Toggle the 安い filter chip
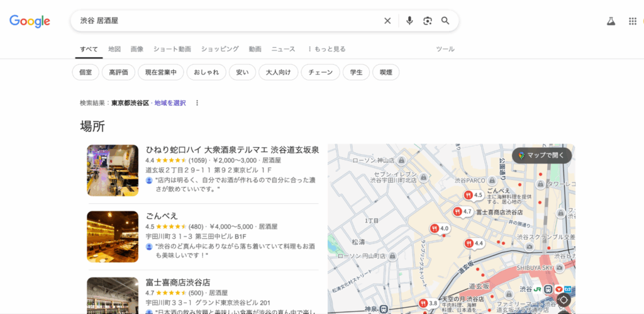 pos(242,72)
